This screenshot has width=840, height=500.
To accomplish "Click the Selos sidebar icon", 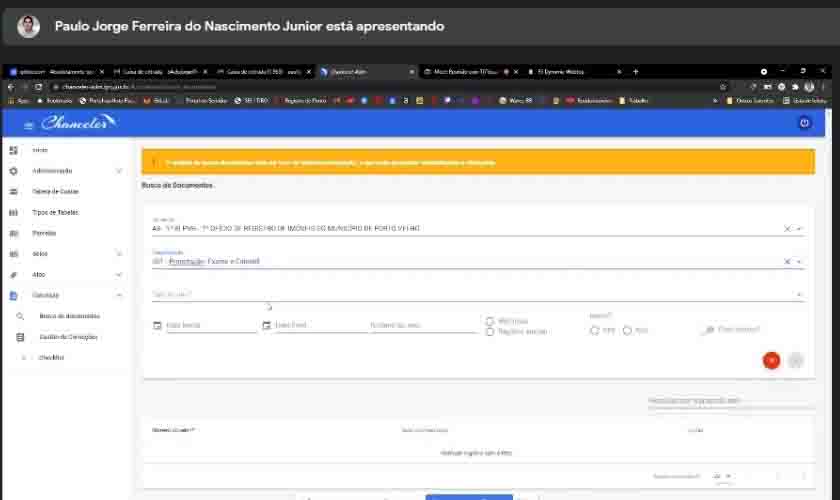I will (13, 254).
